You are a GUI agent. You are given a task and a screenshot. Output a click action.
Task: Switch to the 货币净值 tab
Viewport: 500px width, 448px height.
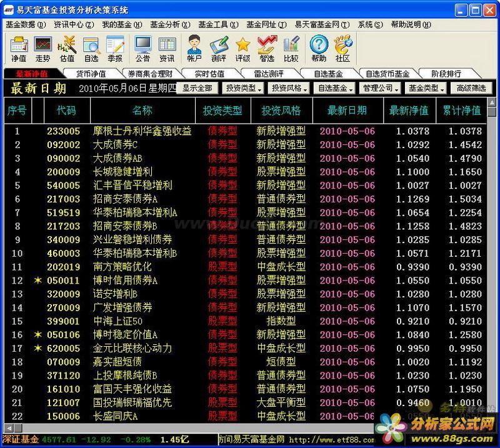pyautogui.click(x=91, y=74)
